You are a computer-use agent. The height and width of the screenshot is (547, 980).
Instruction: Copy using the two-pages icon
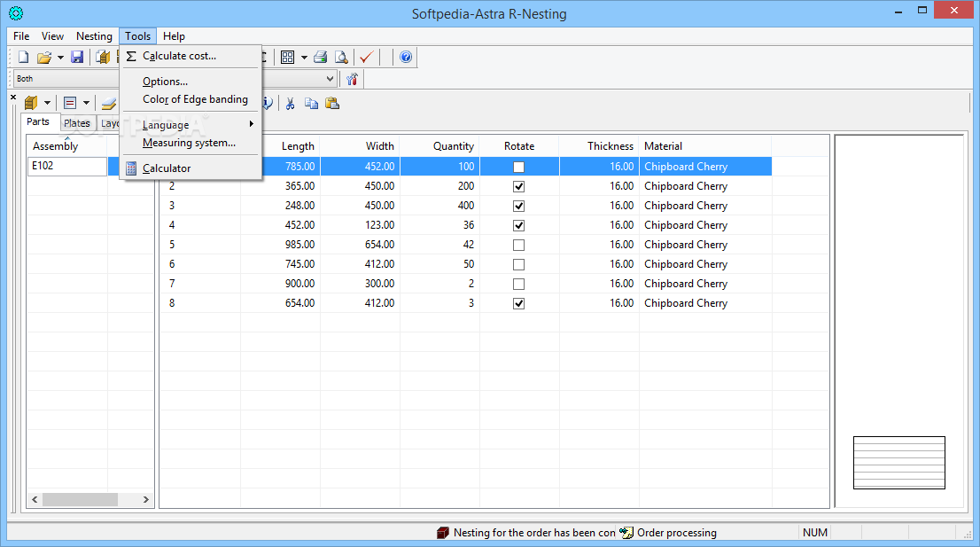pyautogui.click(x=311, y=103)
